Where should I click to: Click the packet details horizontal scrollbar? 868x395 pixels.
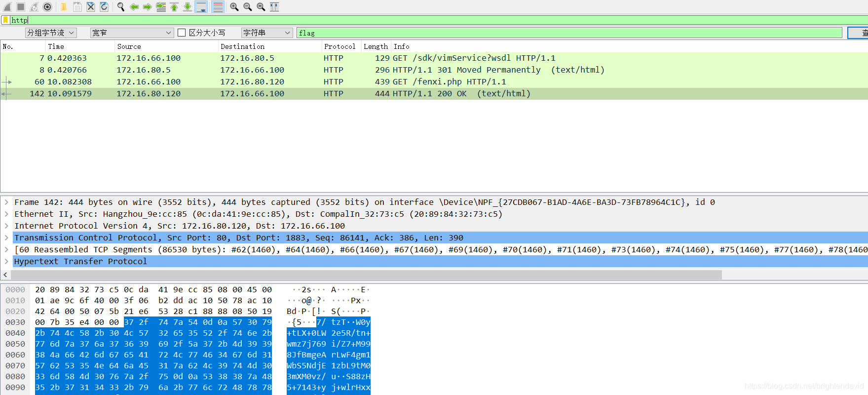(366, 275)
